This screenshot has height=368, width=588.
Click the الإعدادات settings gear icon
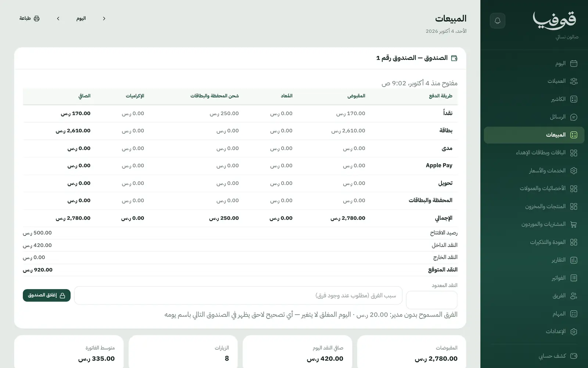click(574, 332)
